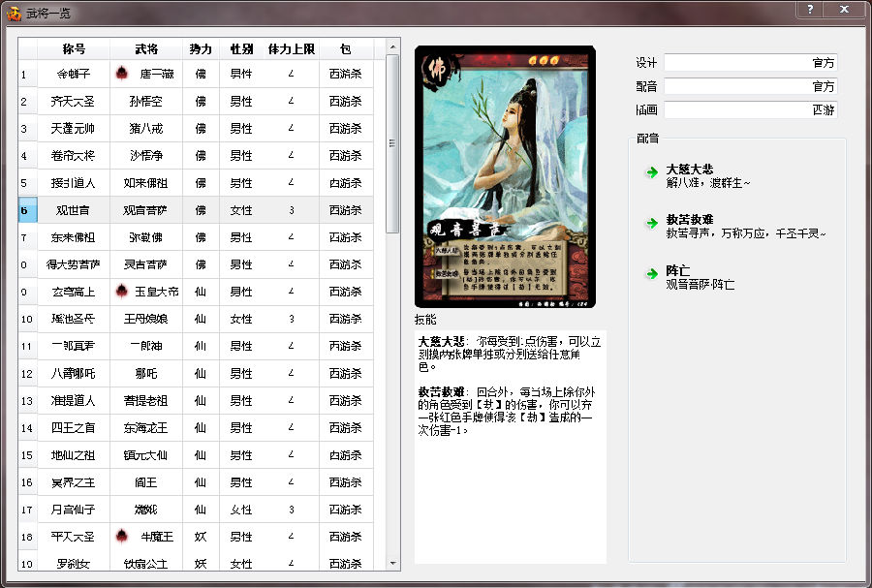This screenshot has height=588, width=872.
Task: Click the red emblem beside 唐三藏
Action: point(122,74)
